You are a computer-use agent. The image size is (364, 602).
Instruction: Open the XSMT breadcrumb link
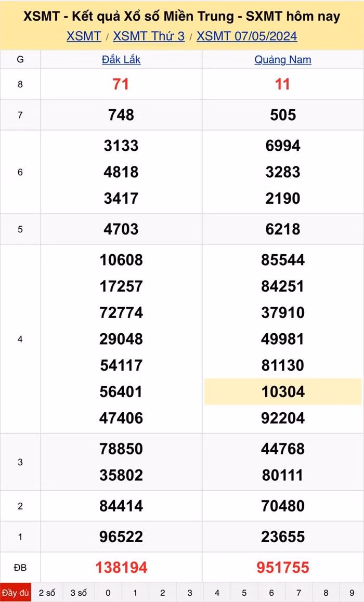pos(84,36)
